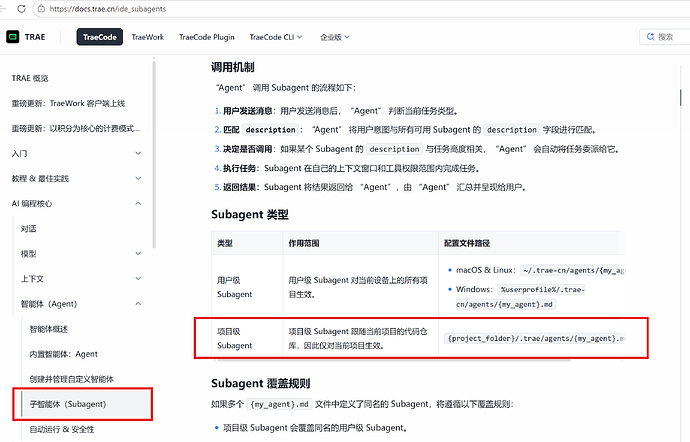Expand the 入门 sidebar section
Screen dimensions: 690x442
(77, 154)
